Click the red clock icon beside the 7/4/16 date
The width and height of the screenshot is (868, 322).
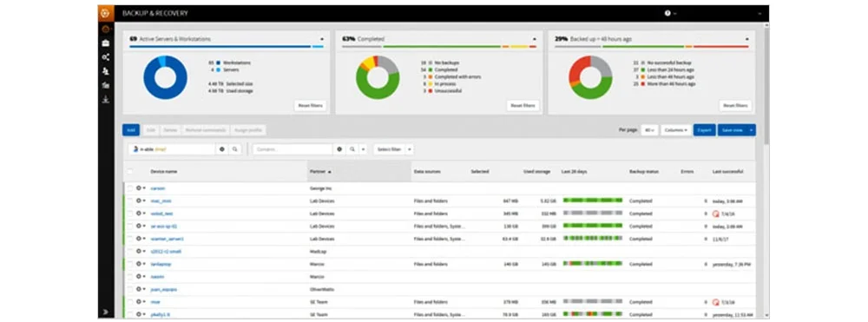click(x=715, y=214)
